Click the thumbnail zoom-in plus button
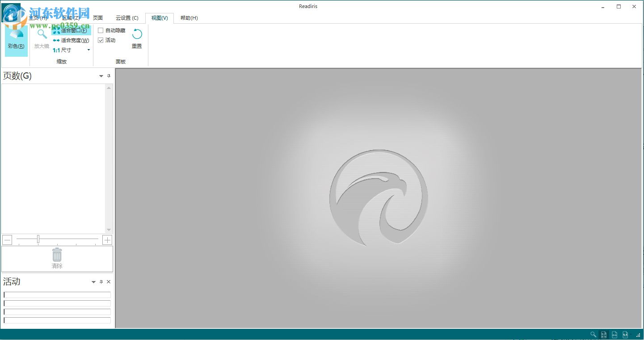 coord(107,240)
